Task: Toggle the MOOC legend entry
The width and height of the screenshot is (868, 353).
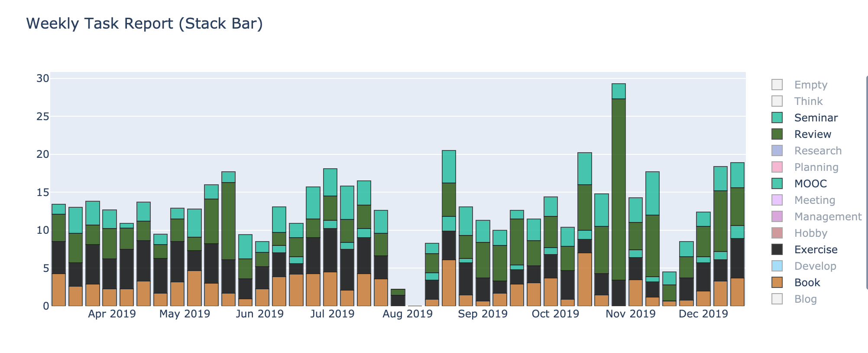Action: point(810,183)
